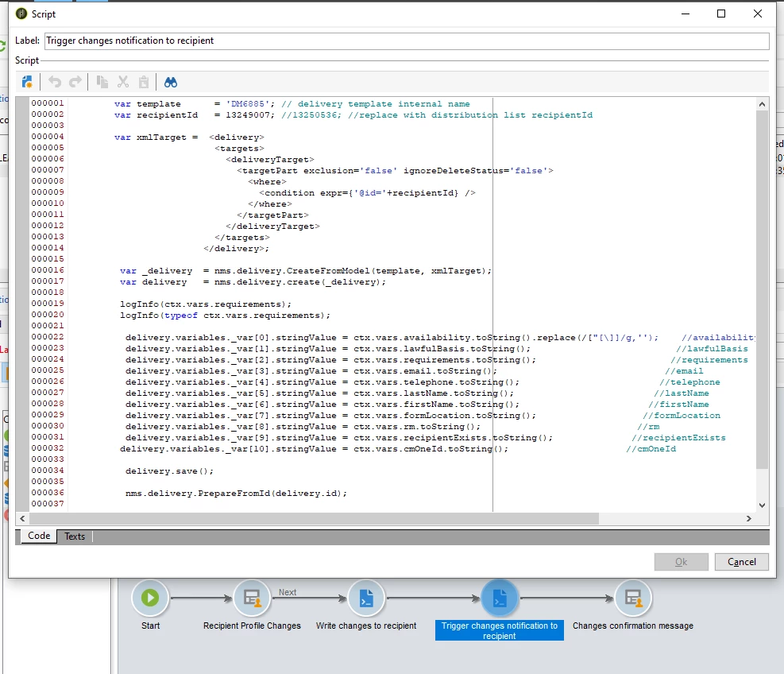The height and width of the screenshot is (674, 784).
Task: Click the condition expr line
Action: (x=368, y=192)
